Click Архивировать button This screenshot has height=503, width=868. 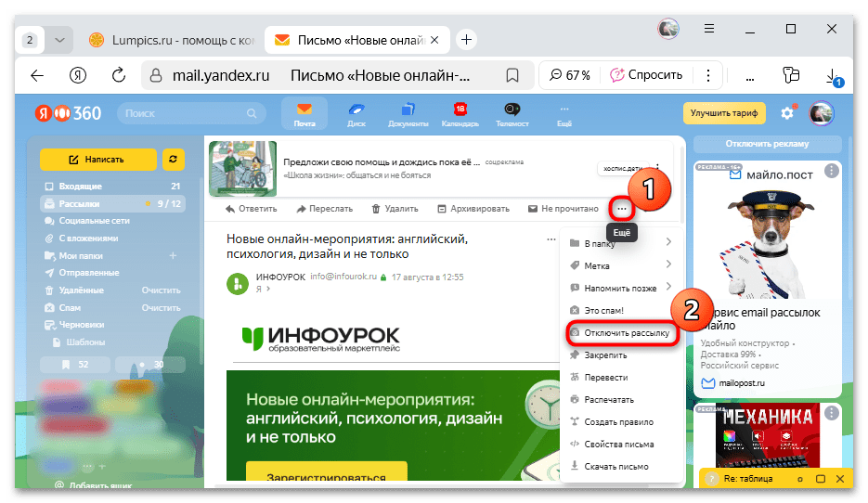coord(473,209)
